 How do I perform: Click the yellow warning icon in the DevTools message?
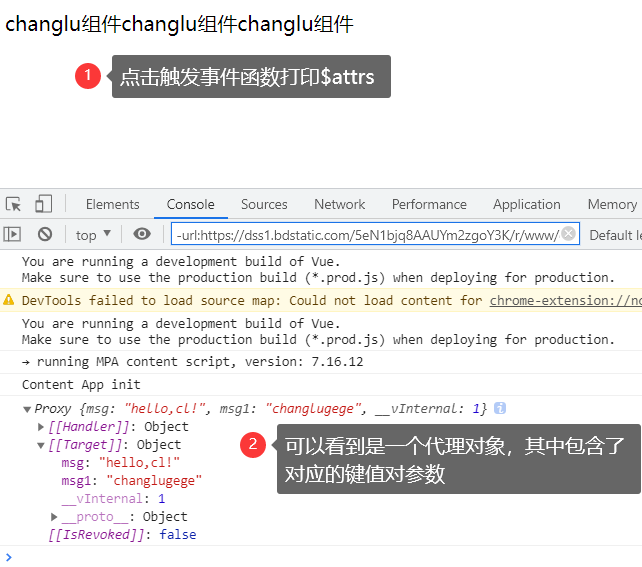pos(9,300)
